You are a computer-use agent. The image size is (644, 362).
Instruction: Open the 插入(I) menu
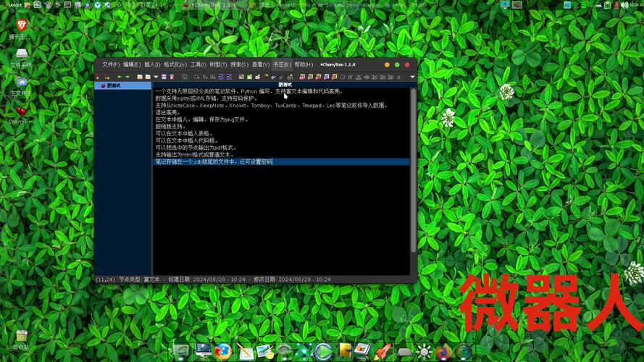152,65
